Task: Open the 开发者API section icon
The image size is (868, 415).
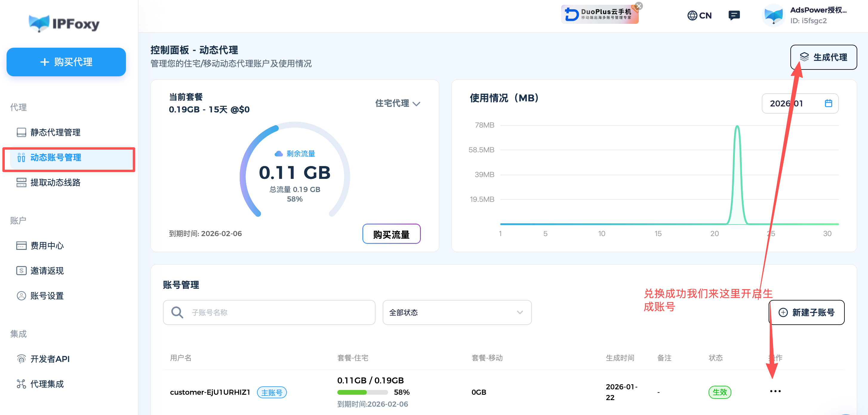Action: pyautogui.click(x=21, y=359)
